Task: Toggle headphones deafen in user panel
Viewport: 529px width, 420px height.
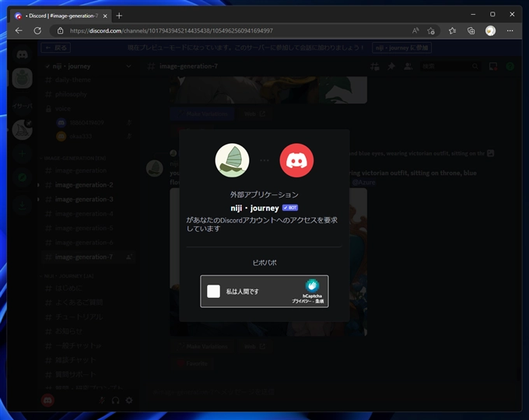Action: [x=115, y=401]
